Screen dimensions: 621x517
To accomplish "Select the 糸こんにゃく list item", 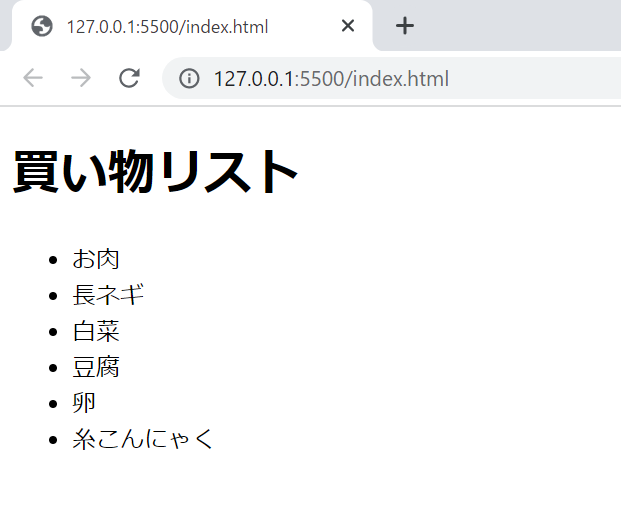I will point(143,439).
